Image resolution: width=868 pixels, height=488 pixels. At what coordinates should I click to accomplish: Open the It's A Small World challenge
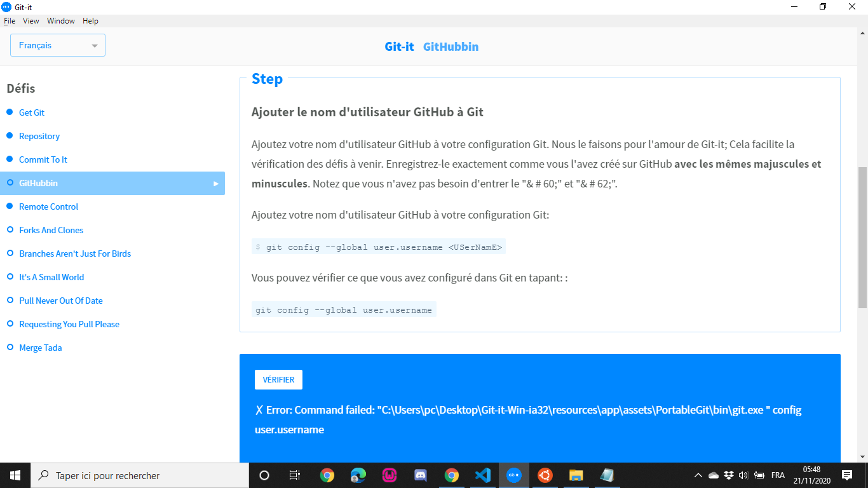(x=51, y=277)
